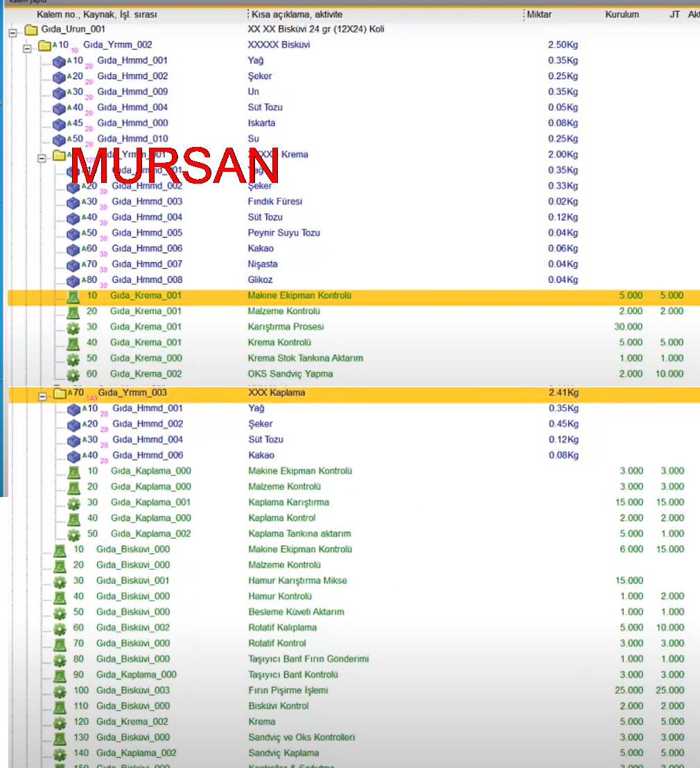This screenshot has height=768, width=700.
Task: Click the gear icon of OKS Sandviç Yapma
Action: coord(73,375)
